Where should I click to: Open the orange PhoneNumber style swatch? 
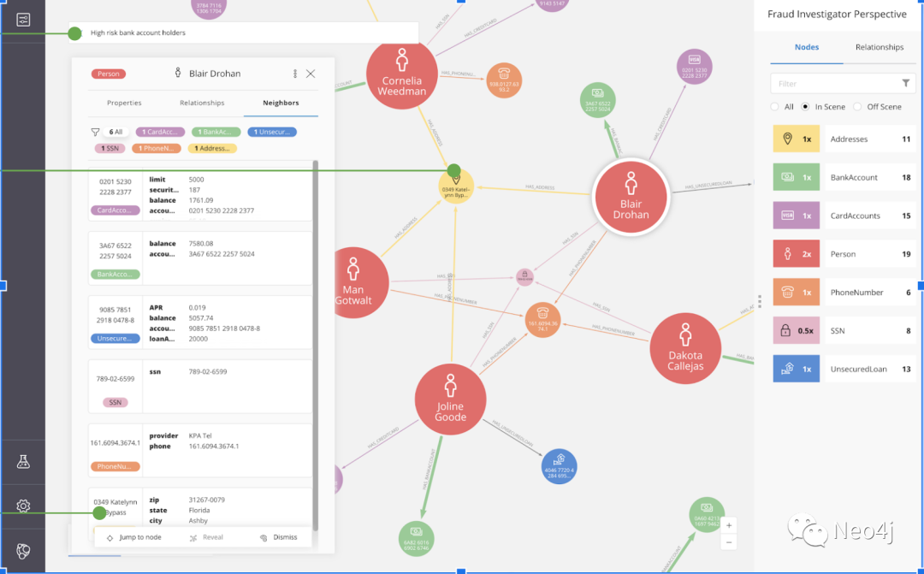797,293
